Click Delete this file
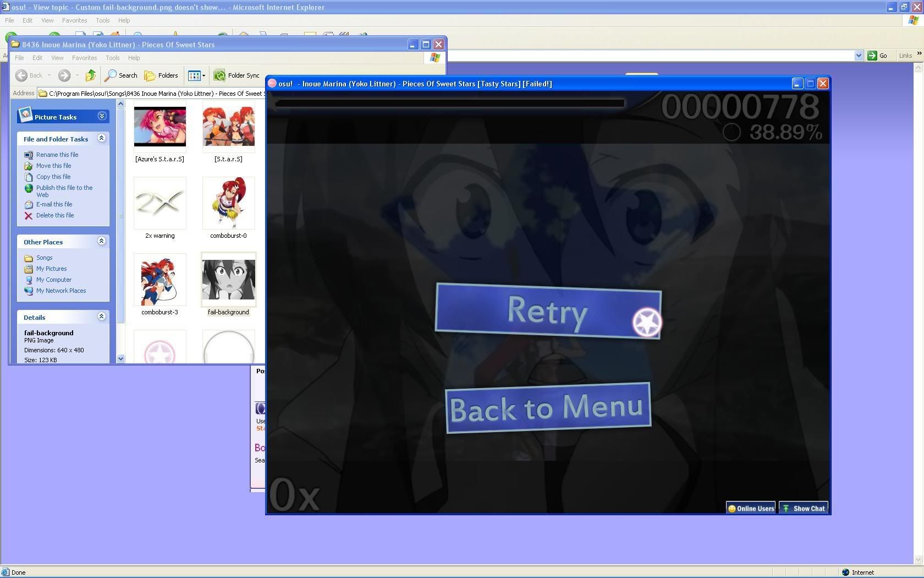 tap(55, 215)
